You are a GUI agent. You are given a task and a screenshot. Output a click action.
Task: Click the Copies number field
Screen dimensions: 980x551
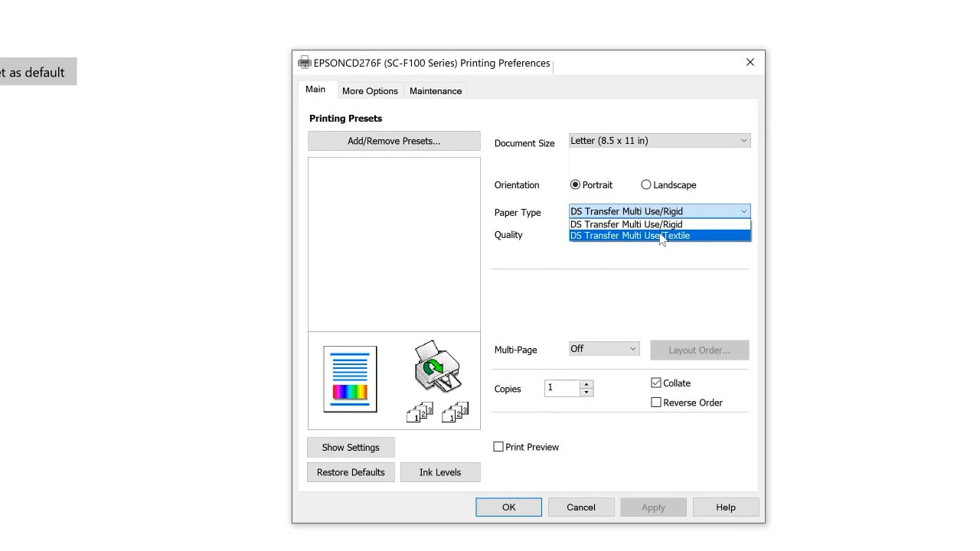[562, 388]
